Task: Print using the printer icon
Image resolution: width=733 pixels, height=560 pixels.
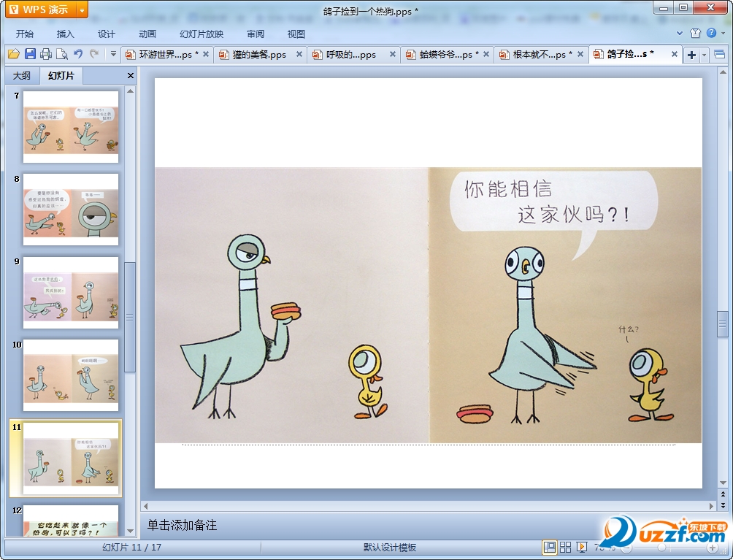Action: click(x=46, y=54)
